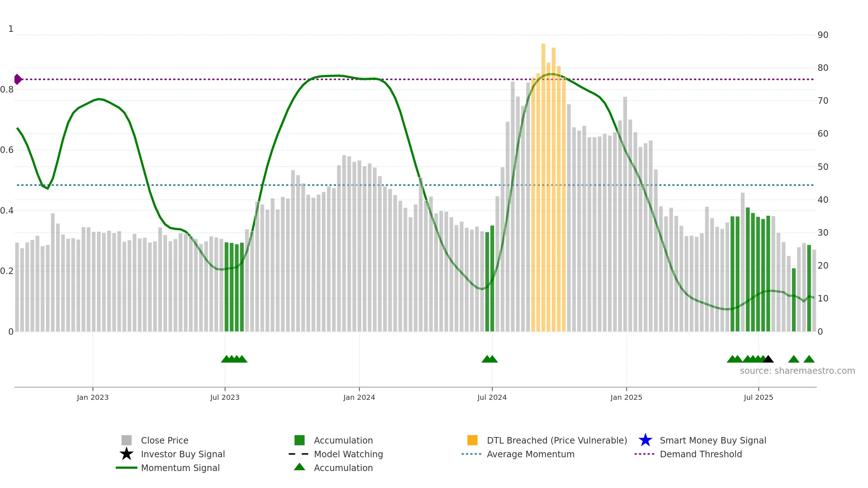868x488 pixels.
Task: Click the green Accumulation triangle legend icon
Action: click(299, 467)
